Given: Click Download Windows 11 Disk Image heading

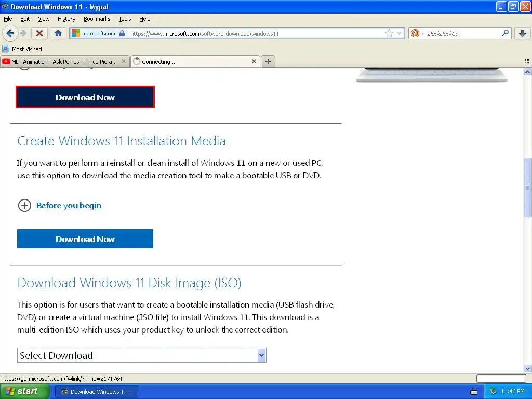Looking at the screenshot, I should [x=129, y=283].
